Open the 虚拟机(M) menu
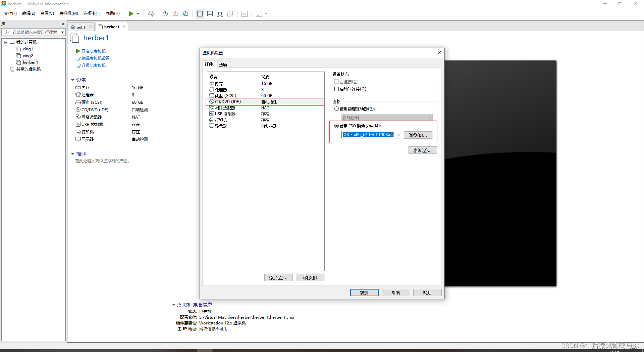The height and width of the screenshot is (352, 644). (68, 13)
